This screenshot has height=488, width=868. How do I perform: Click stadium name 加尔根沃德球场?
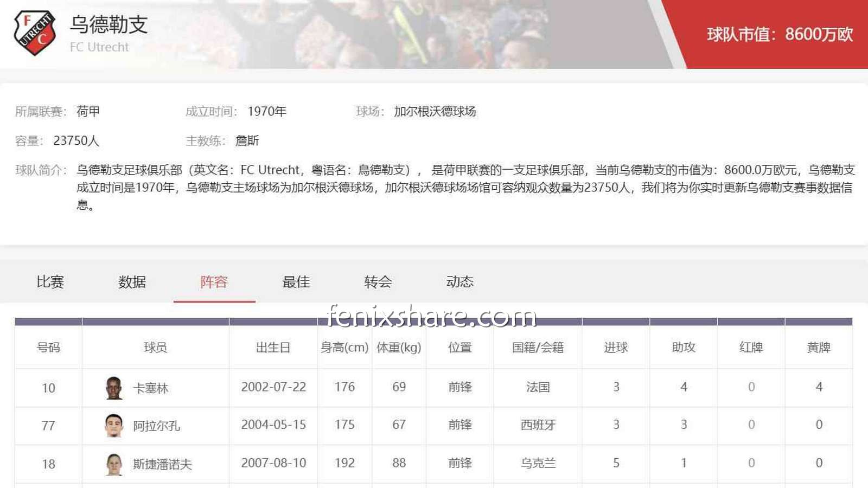tap(435, 111)
